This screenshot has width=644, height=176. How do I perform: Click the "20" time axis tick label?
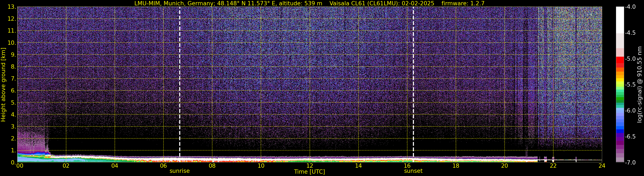(x=505, y=166)
